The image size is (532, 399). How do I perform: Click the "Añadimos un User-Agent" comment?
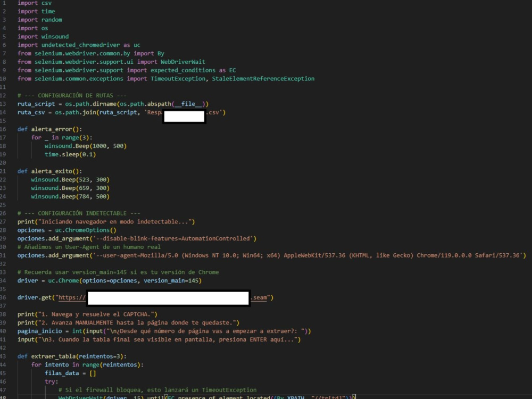(89, 247)
